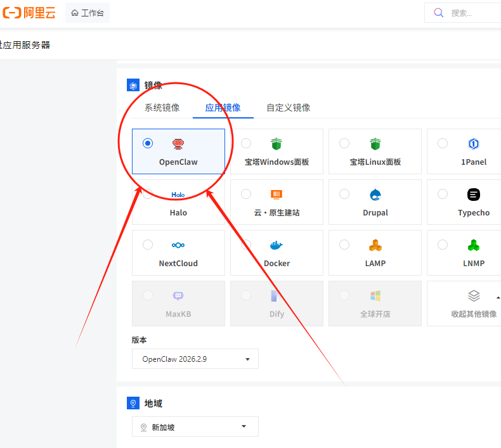Click the Dify disabled card label
Viewport: 501px width, 448px height.
coord(277,314)
